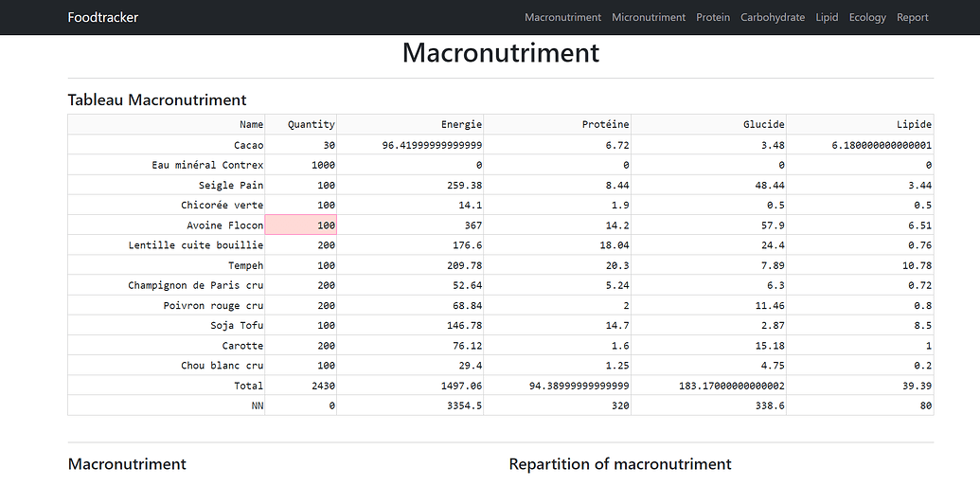Select the Lentille cuite bouillie name cell
980x486 pixels.
[167, 245]
